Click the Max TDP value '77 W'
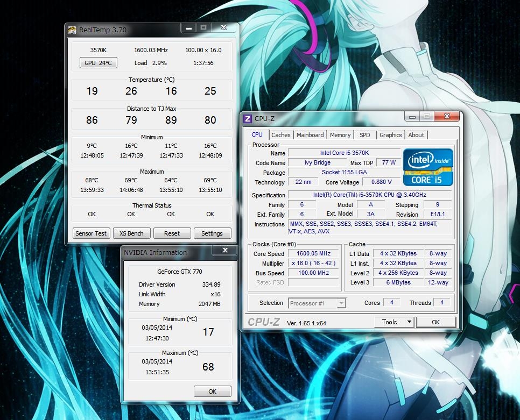Viewport: 520px width, 420px height. [389, 162]
